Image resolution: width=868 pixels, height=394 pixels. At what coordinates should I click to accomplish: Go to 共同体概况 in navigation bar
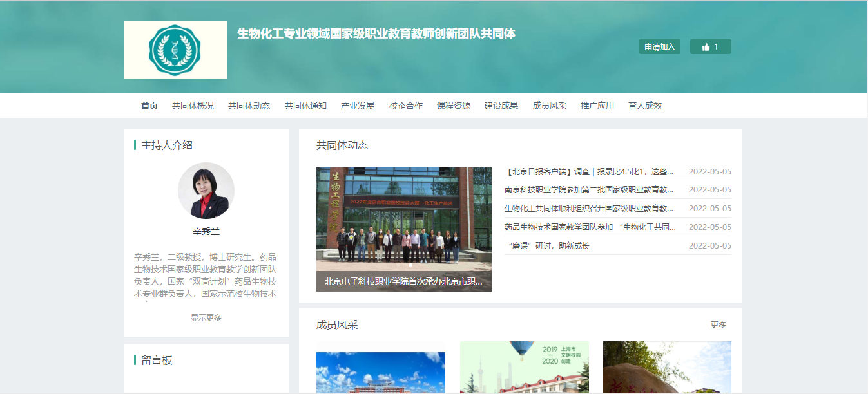pyautogui.click(x=193, y=106)
